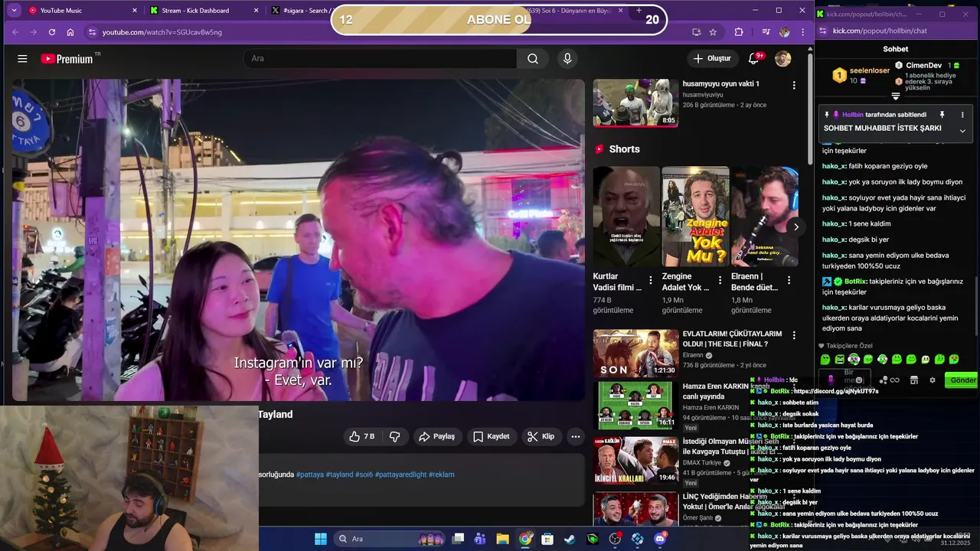Open a new browser tab
Image resolution: width=980 pixels, height=551 pixels.
(x=639, y=11)
